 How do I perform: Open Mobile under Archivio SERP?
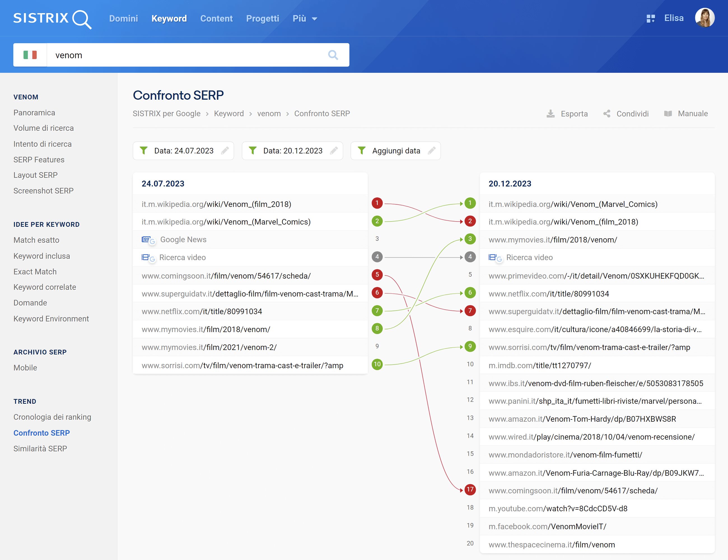click(x=25, y=368)
